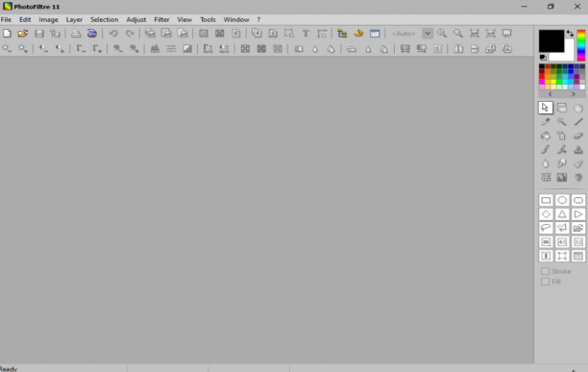Click the Gamma plus icon
The width and height of the screenshot is (588, 372).
coord(97,49)
